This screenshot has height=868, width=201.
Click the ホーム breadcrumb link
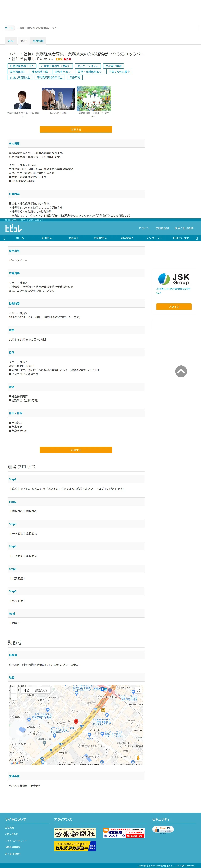[x=9, y=28]
